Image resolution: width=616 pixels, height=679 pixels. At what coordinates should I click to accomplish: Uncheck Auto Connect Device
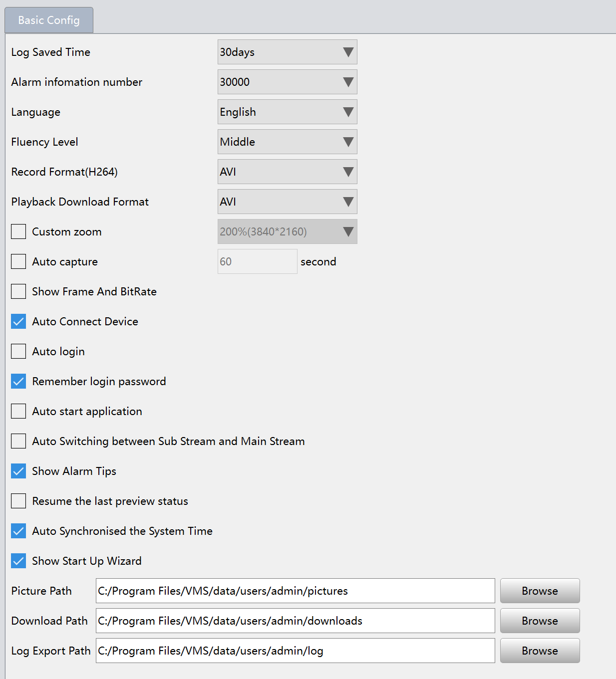pos(18,321)
